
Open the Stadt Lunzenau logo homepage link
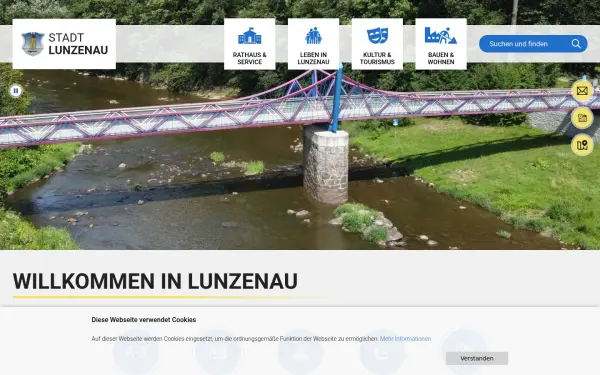[64, 44]
